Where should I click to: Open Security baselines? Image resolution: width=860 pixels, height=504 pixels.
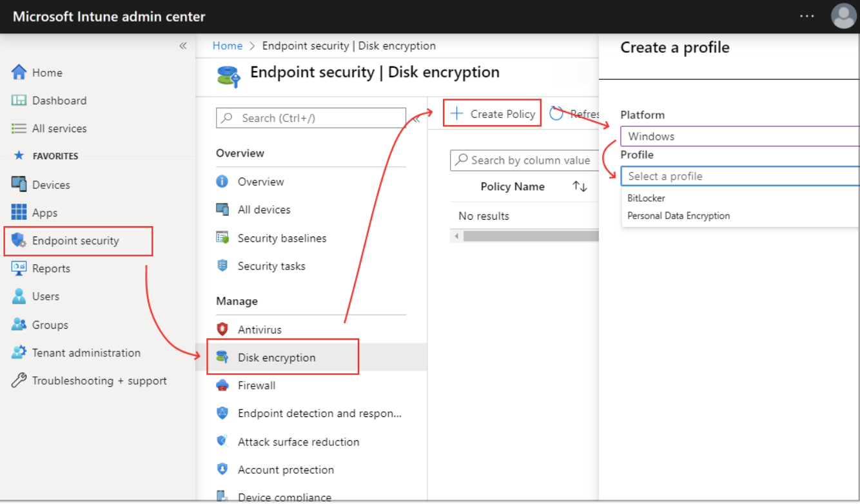pyautogui.click(x=282, y=238)
